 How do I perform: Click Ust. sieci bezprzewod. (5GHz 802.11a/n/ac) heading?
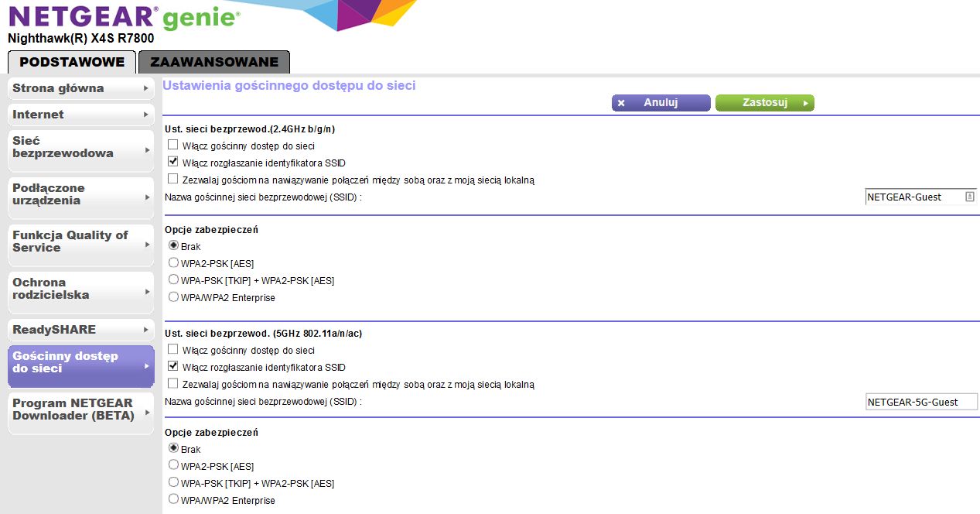(x=264, y=334)
